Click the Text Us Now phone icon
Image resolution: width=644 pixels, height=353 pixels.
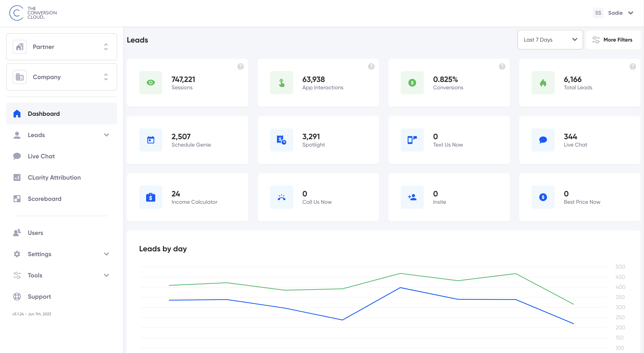[412, 140]
